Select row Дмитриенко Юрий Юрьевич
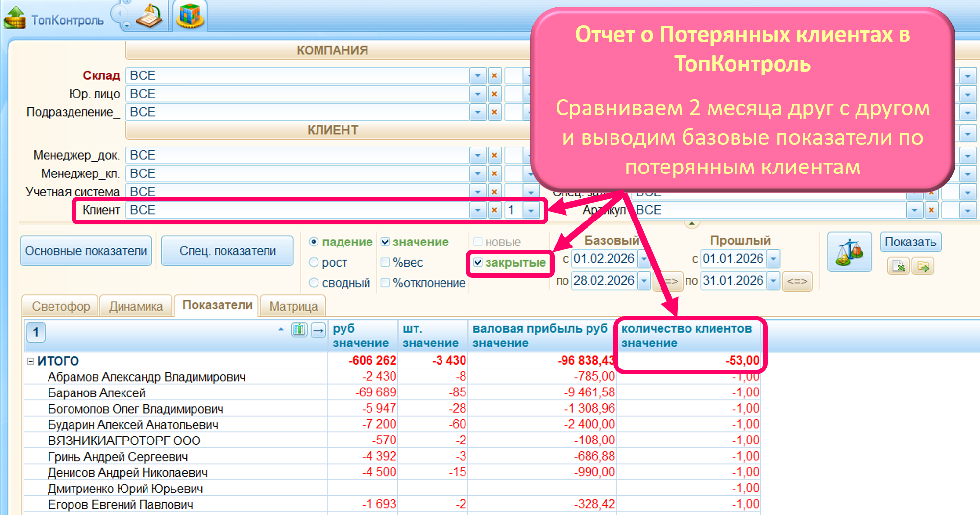This screenshot has width=980, height=515. click(392, 489)
